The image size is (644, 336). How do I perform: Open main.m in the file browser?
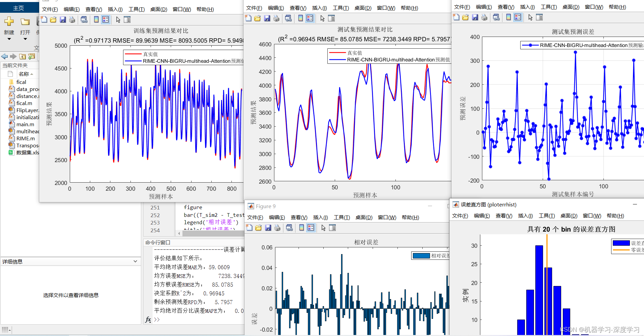point(25,124)
